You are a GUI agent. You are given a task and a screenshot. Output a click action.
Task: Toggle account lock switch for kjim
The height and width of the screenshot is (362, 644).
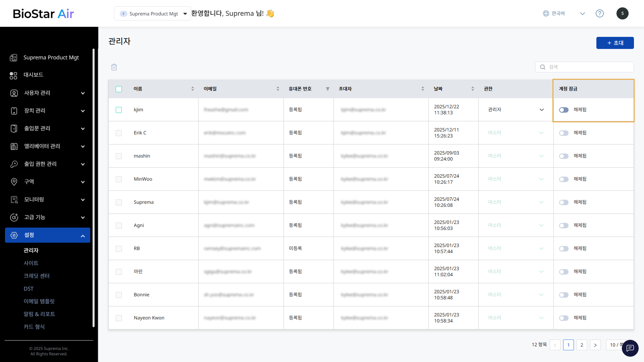[x=564, y=110]
